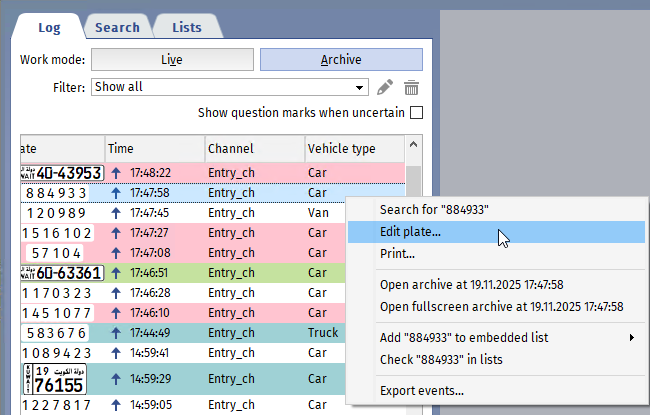The height and width of the screenshot is (415, 650).
Task: Click the pencil edit filter icon
Action: tap(385, 88)
